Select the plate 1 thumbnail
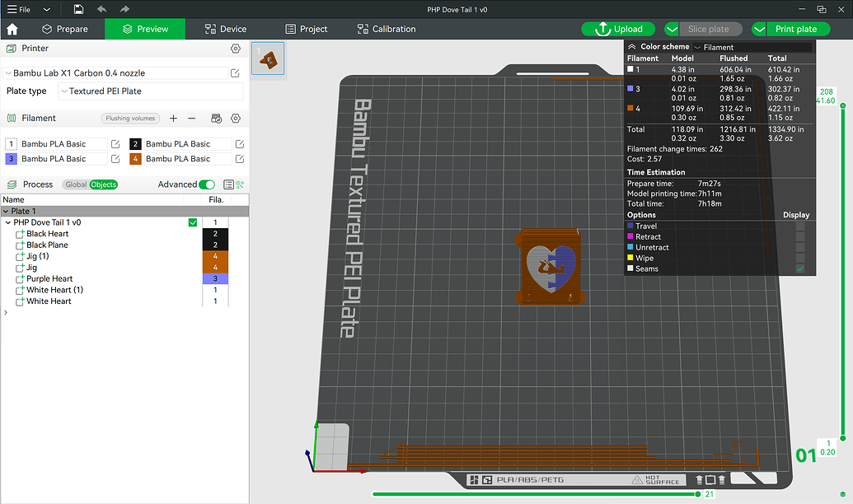The height and width of the screenshot is (504, 853). (268, 58)
